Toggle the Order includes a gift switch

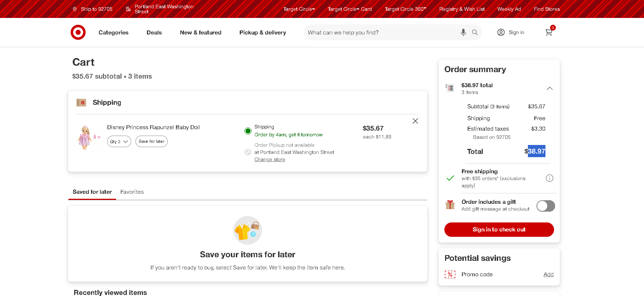(x=545, y=206)
